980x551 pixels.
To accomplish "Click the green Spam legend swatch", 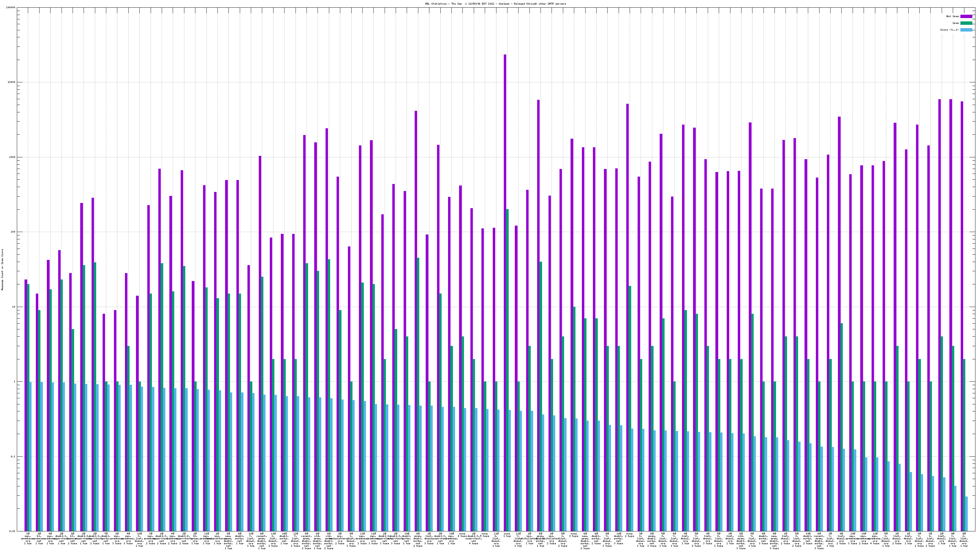I will point(966,23).
